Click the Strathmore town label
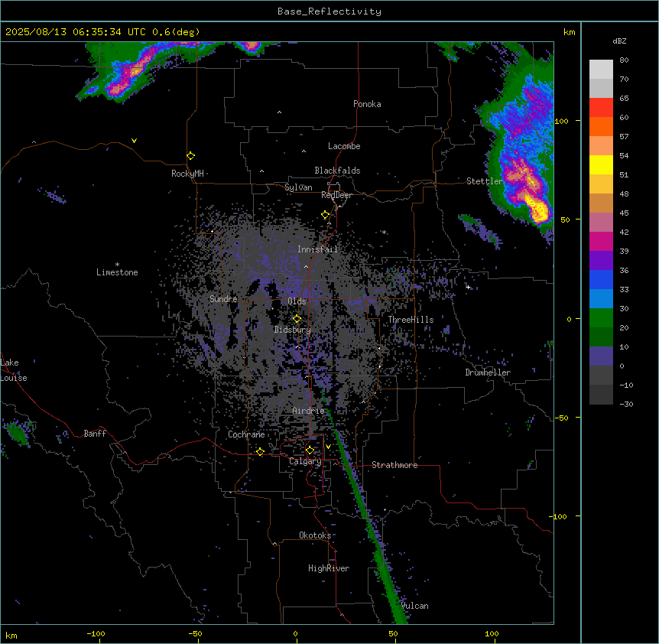 [x=394, y=465]
